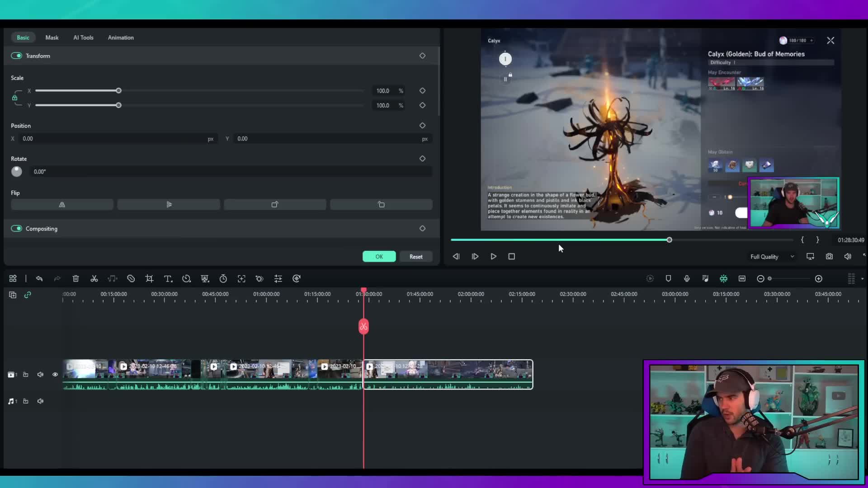Hide video track 1 with eye icon
868x488 pixels.
55,375
